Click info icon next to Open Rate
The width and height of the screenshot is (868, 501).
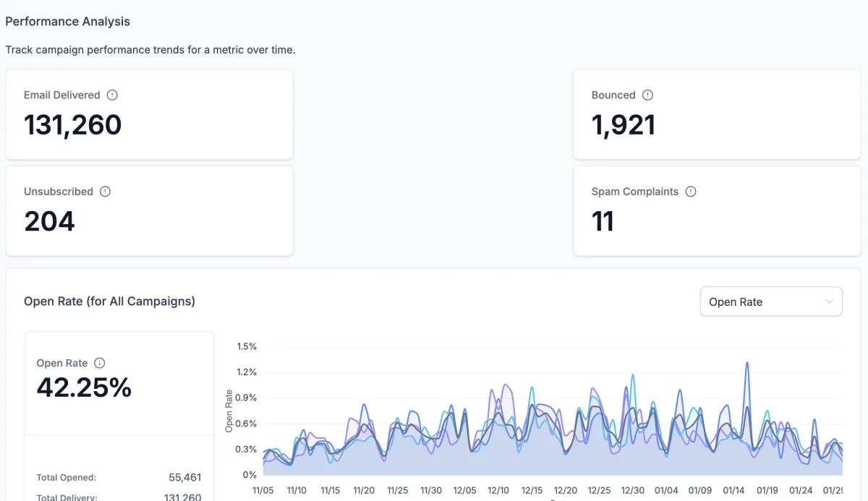click(x=100, y=363)
